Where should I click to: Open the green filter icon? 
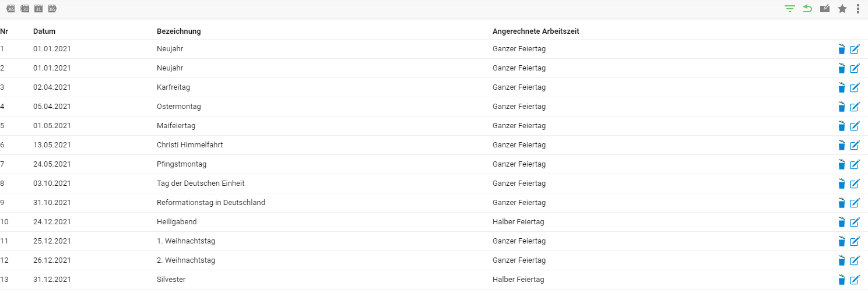[x=790, y=9]
